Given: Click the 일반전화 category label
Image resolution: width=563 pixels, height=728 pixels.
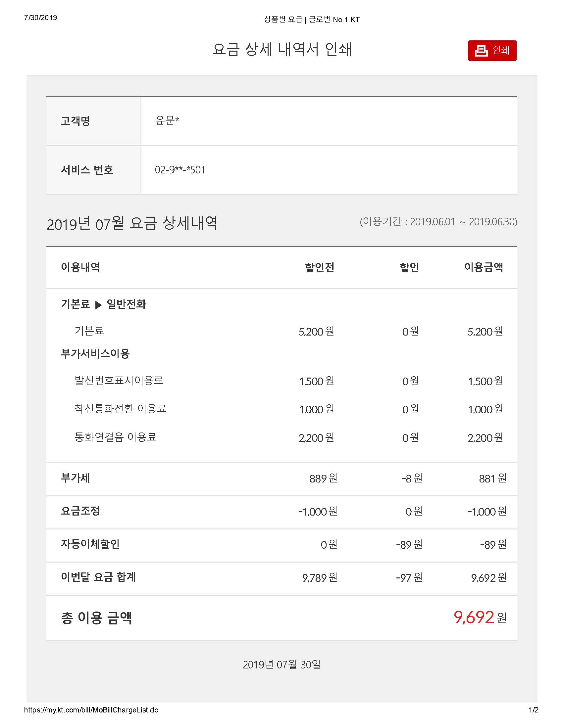Looking at the screenshot, I should [x=126, y=304].
